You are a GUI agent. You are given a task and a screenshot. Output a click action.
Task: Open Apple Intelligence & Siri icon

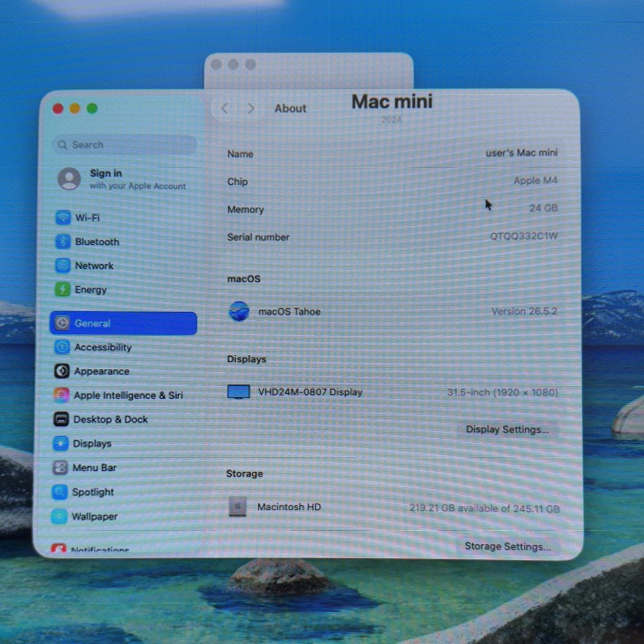click(61, 396)
